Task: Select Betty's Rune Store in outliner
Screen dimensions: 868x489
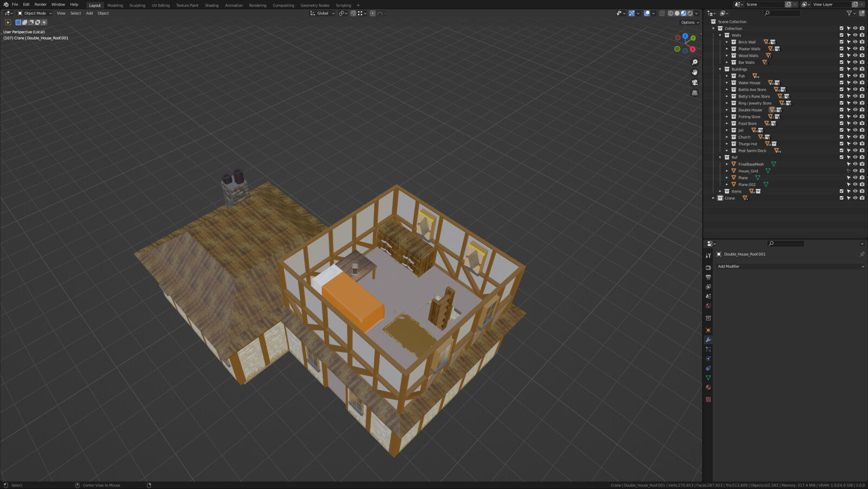Action: pos(754,96)
